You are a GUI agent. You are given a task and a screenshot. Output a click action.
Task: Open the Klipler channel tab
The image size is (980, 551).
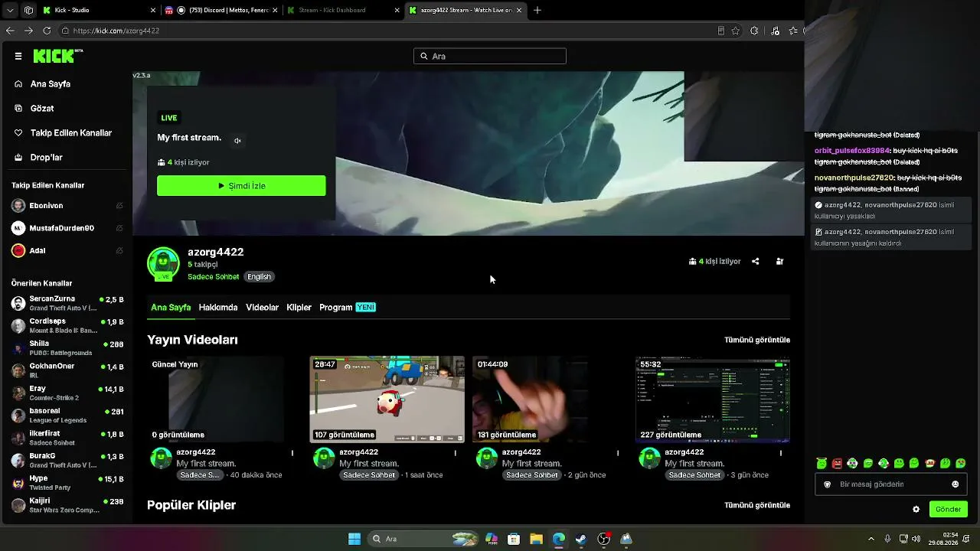point(299,308)
